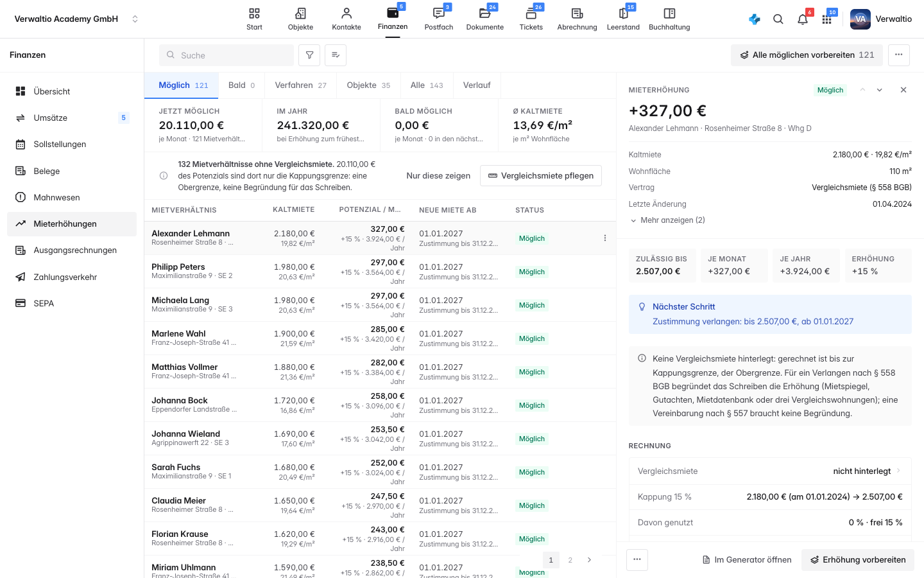Open the Verlauf tab
This screenshot has height=578, width=924.
pos(477,85)
